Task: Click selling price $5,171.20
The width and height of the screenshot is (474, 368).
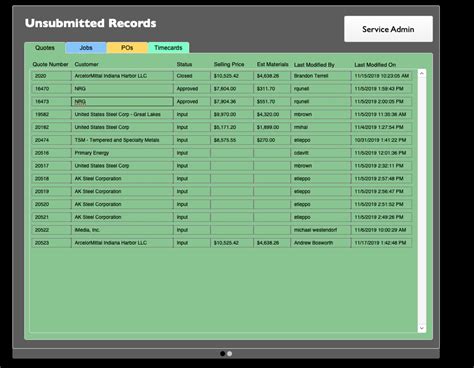Action: [232, 127]
